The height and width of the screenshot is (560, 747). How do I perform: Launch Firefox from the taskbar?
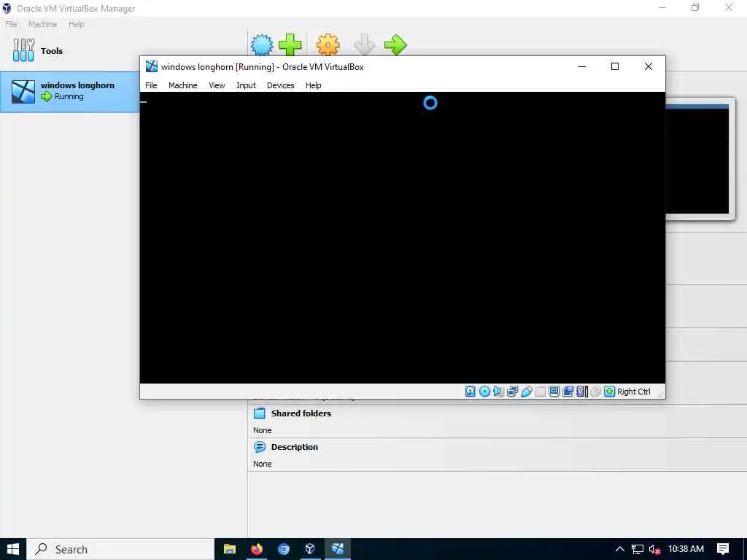(257, 549)
